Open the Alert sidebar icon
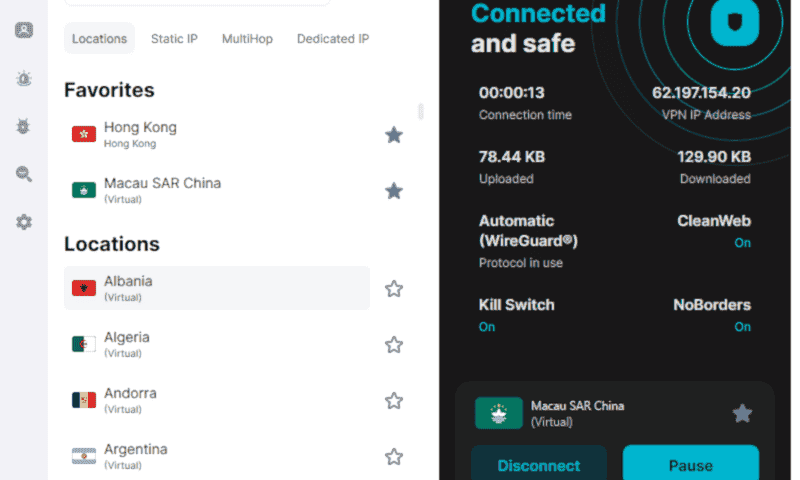 pyautogui.click(x=23, y=79)
